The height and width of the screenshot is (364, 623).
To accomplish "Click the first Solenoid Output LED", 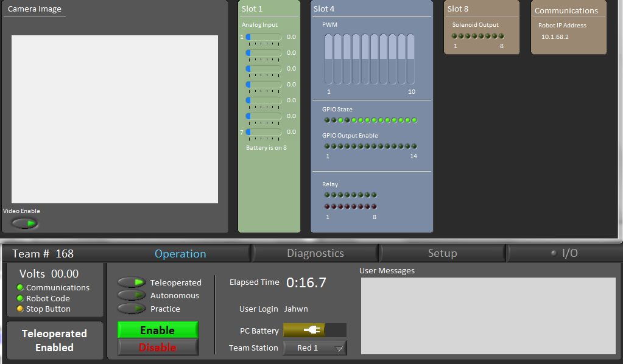I will pos(454,36).
